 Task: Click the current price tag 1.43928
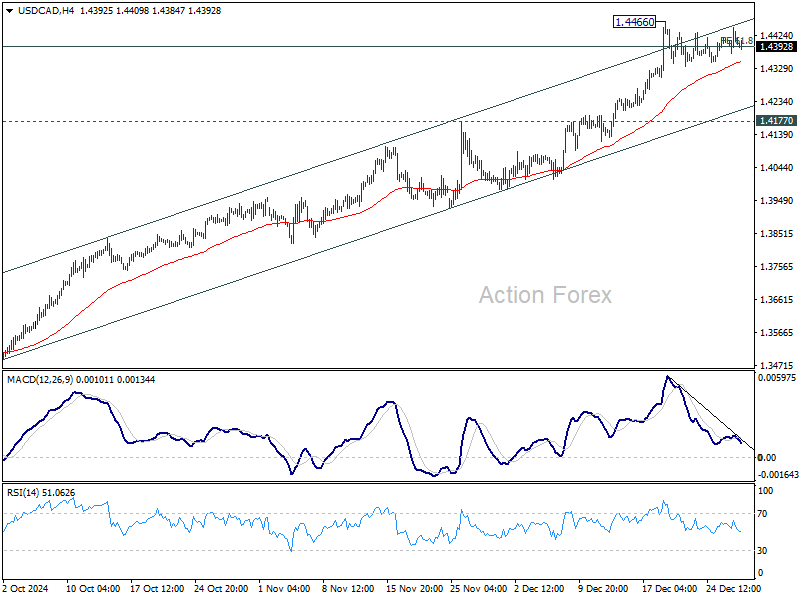coord(776,47)
